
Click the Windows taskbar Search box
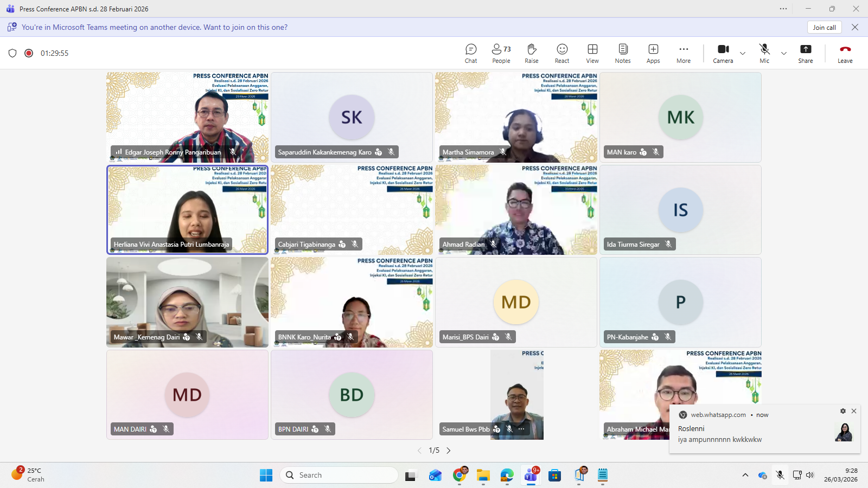click(x=339, y=475)
